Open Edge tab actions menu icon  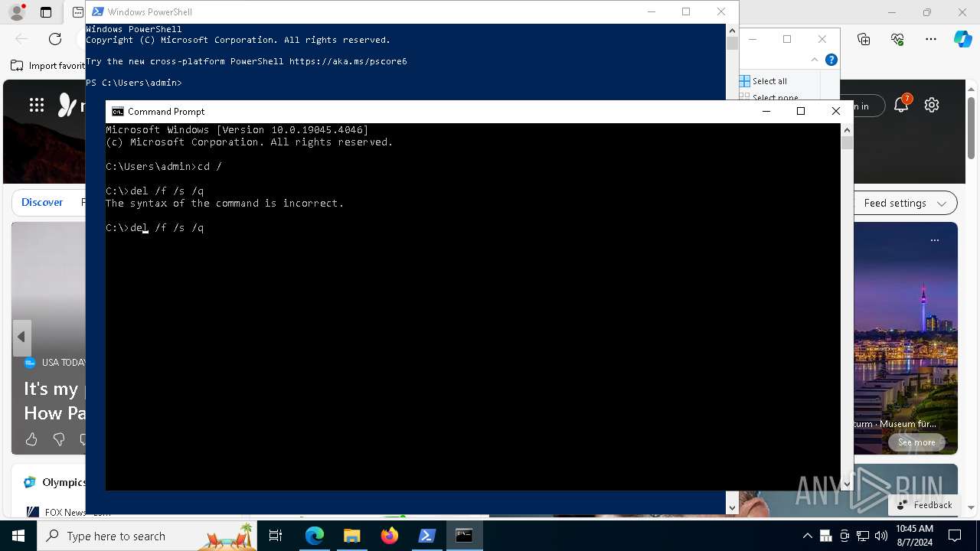[46, 12]
